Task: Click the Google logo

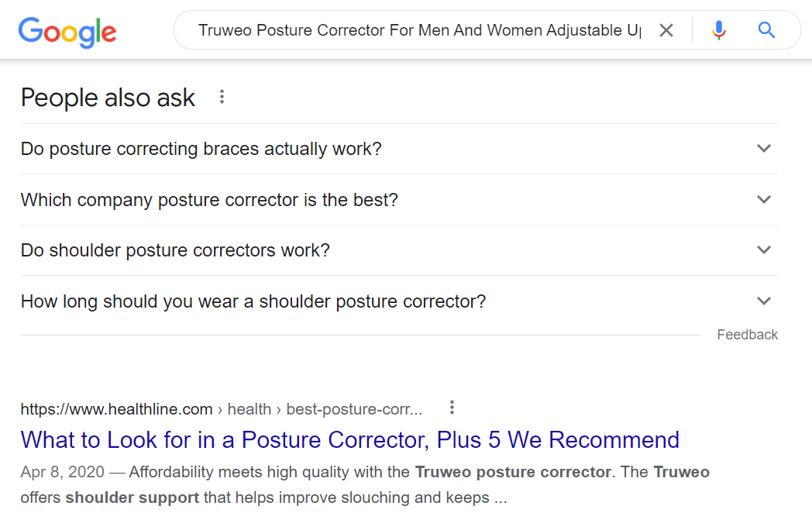Action: [x=67, y=31]
